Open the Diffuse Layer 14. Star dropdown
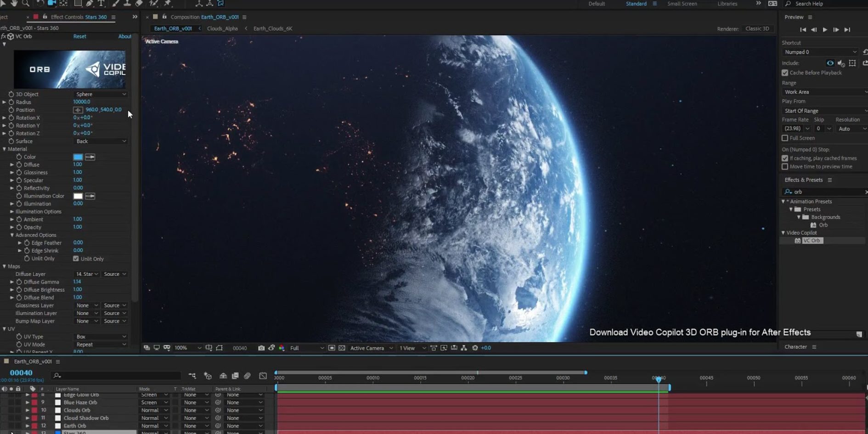The width and height of the screenshot is (868, 434). (87, 274)
